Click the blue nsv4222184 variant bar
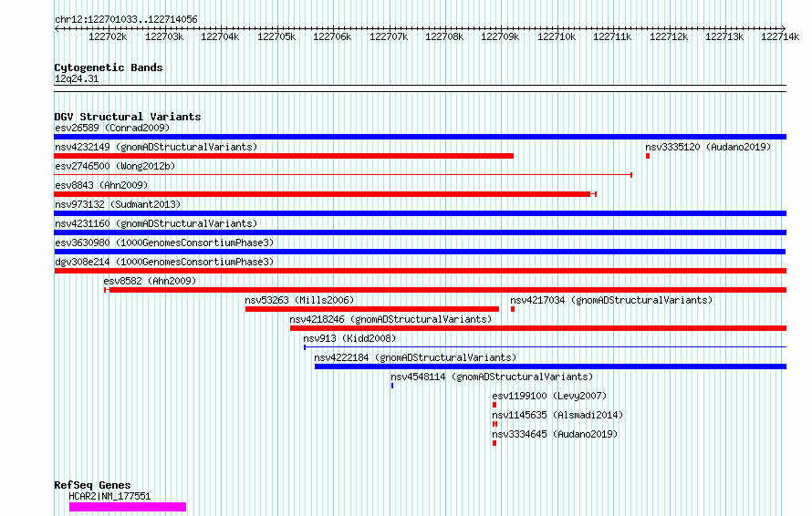This screenshot has width=812, height=516. pyautogui.click(x=550, y=366)
